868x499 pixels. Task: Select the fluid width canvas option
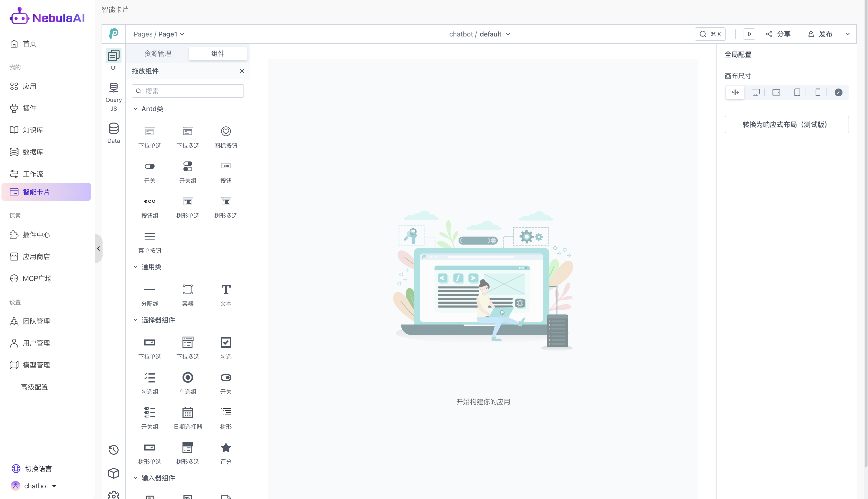click(x=735, y=92)
